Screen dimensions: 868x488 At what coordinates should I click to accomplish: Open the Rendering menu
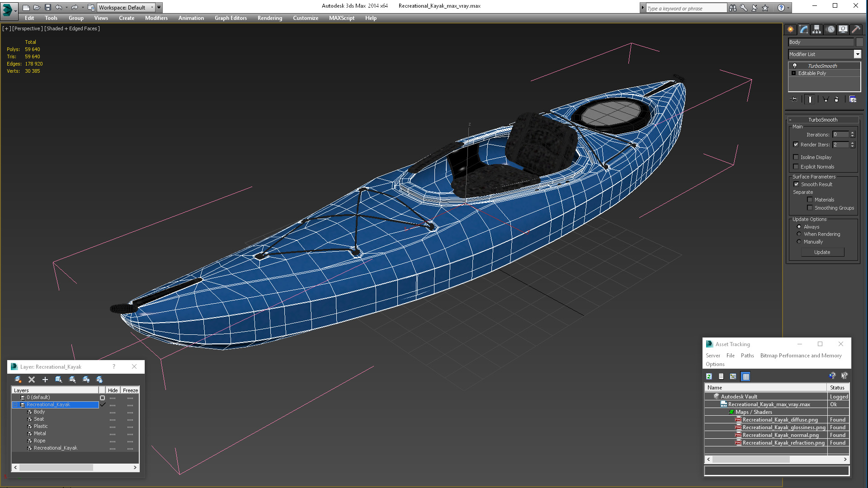270,18
